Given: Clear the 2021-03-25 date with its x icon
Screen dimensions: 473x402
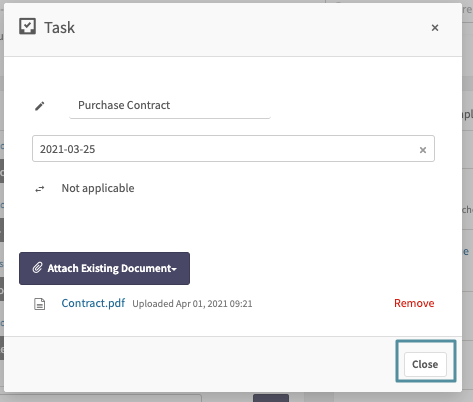Looking at the screenshot, I should click(x=423, y=150).
